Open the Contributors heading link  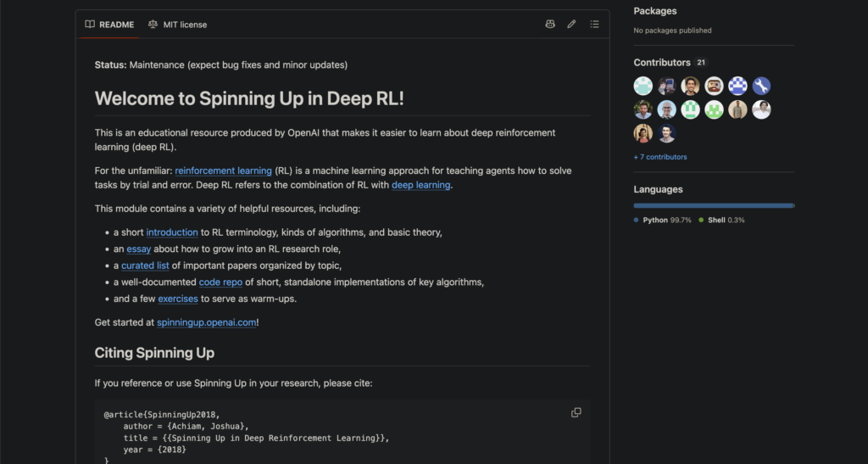pos(662,63)
